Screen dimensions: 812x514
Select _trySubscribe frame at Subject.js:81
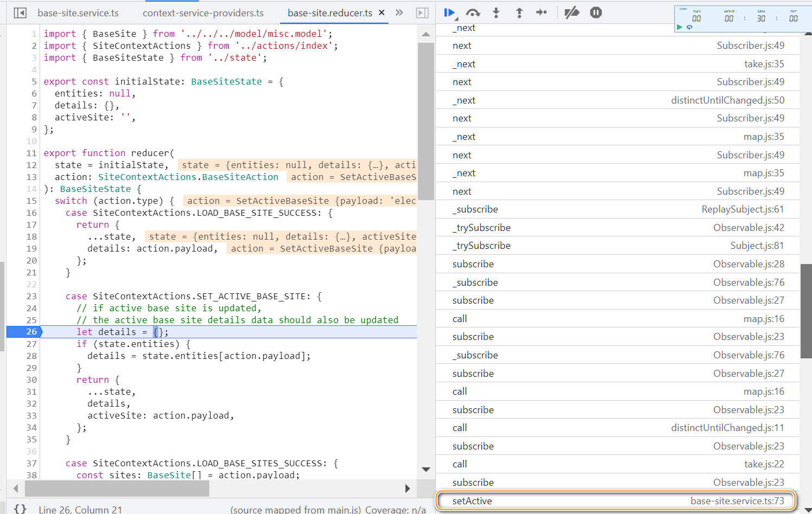coord(618,246)
